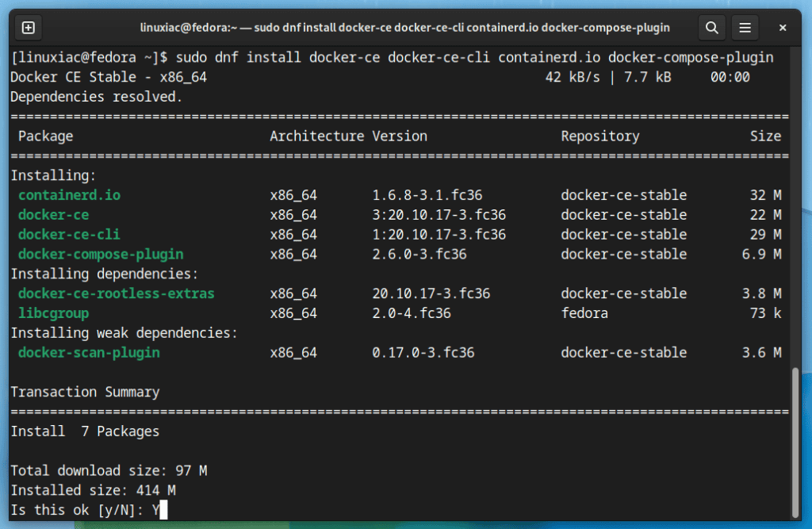Screen dimensions: 812x529
Task: Click the docker-ce size 22 M
Action: tap(765, 215)
